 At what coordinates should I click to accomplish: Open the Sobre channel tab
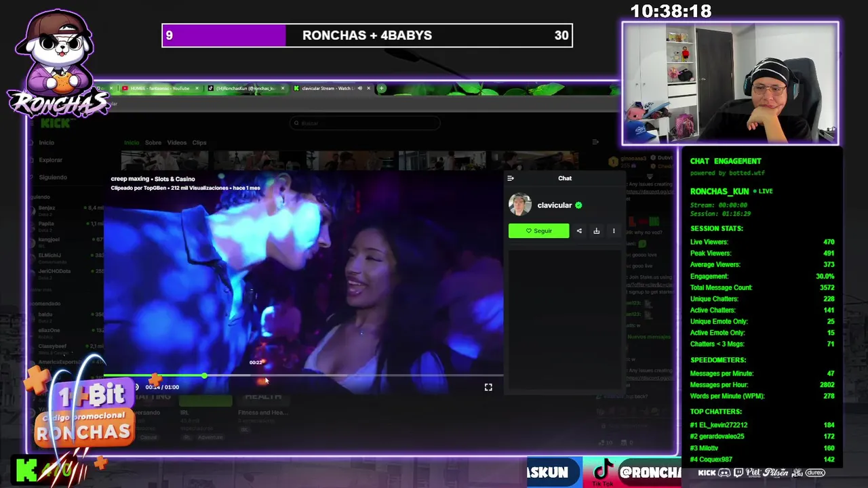tap(153, 142)
